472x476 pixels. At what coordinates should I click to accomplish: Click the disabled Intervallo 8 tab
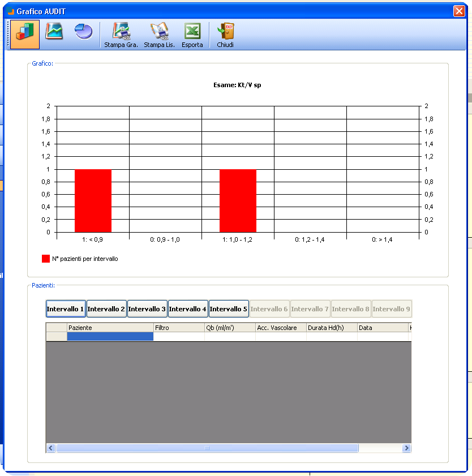(x=350, y=308)
